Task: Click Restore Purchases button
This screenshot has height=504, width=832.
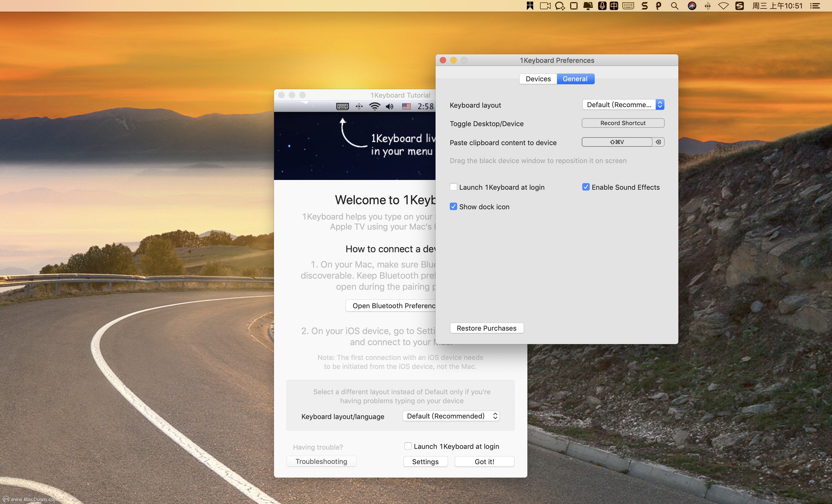Action: point(486,328)
